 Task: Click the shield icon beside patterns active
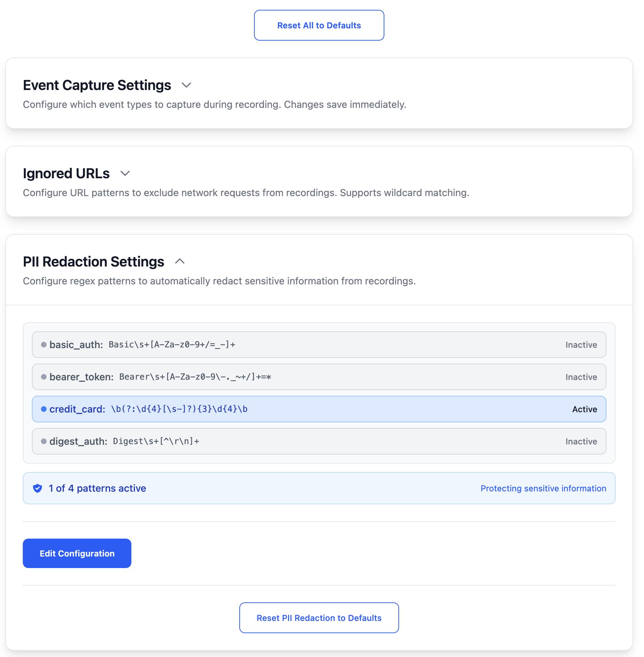pos(37,488)
